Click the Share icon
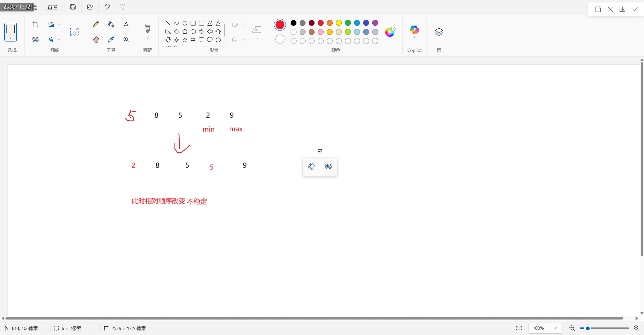The image size is (644, 335). (x=90, y=7)
